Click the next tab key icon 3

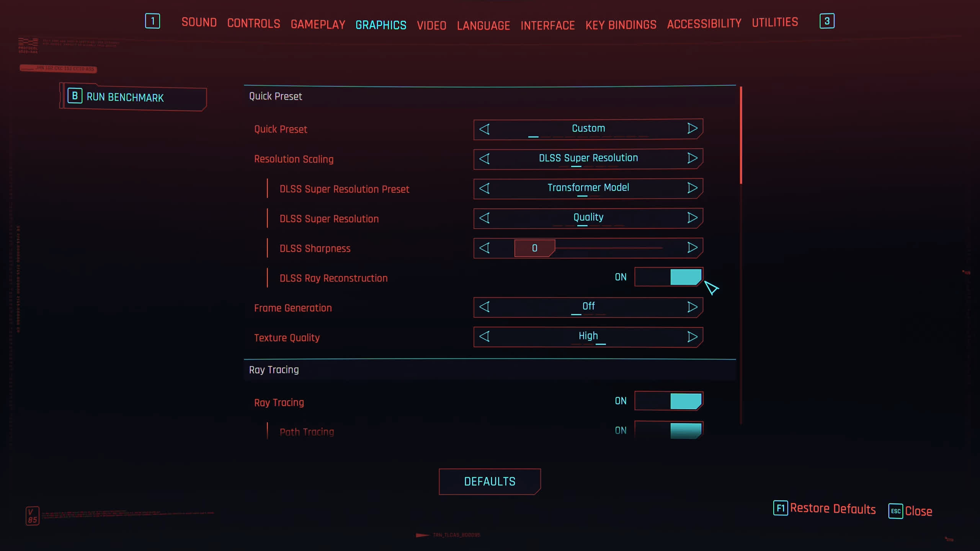(827, 21)
